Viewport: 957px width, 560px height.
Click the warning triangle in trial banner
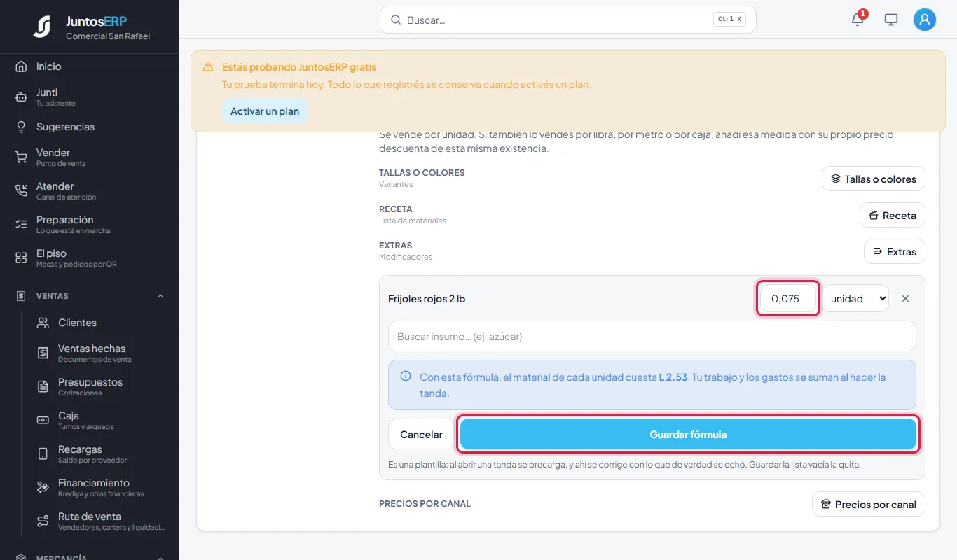pyautogui.click(x=208, y=67)
